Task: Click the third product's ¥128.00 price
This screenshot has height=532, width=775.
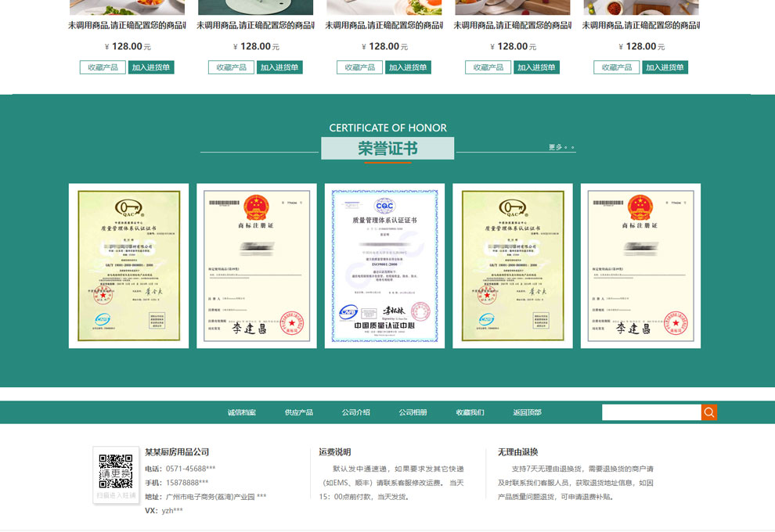Action: point(384,46)
